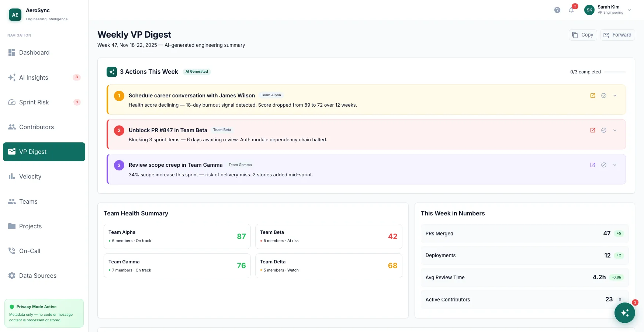Open Team Beta health card

[329, 236]
